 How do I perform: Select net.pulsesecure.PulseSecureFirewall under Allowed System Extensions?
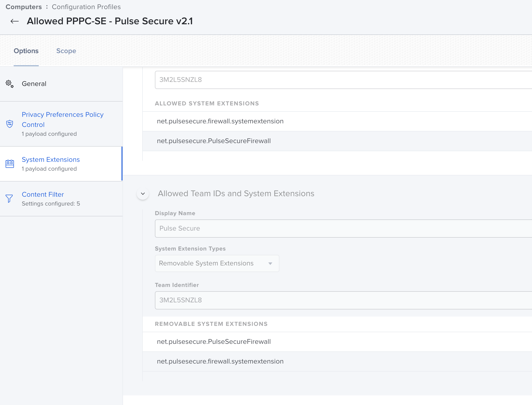tap(213, 141)
